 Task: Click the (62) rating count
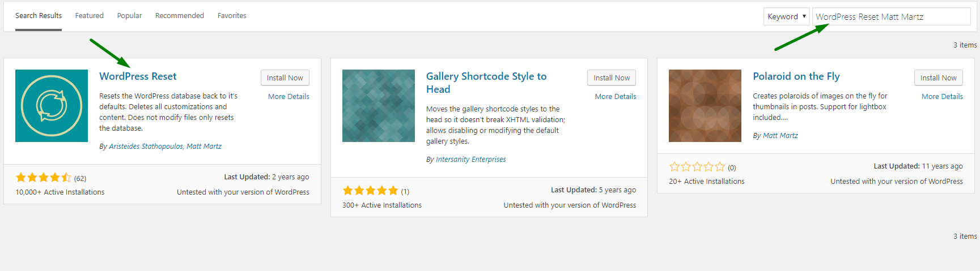coord(80,179)
